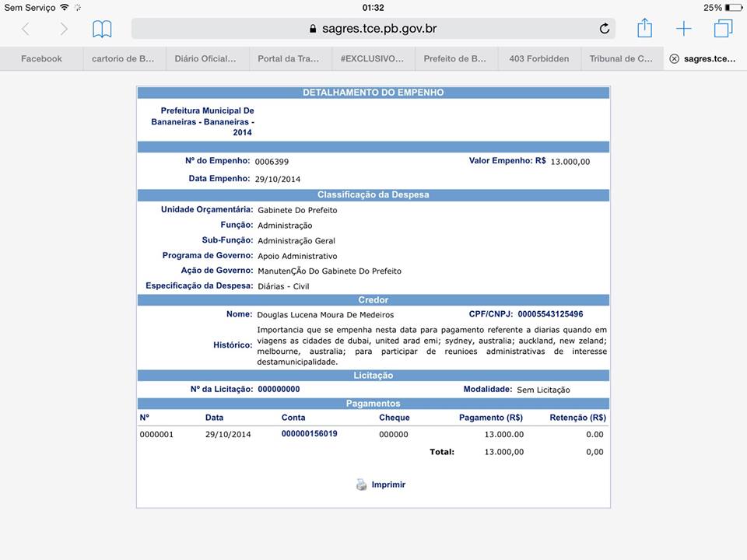
Task: Select ManutenÇÃo Do Gabinete Do Prefeito text
Action: click(x=330, y=271)
